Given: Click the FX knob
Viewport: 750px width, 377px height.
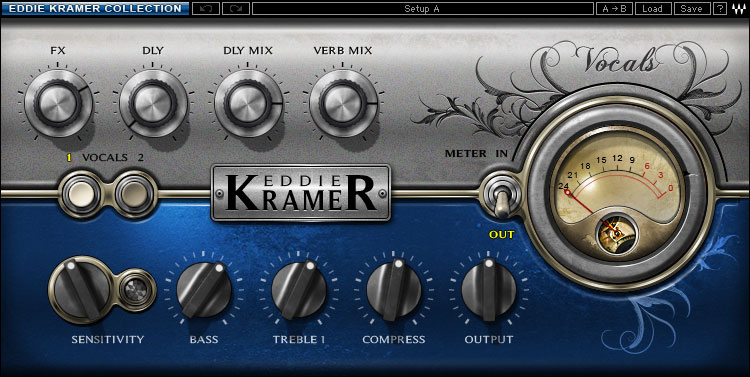Looking at the screenshot, I should point(58,103).
